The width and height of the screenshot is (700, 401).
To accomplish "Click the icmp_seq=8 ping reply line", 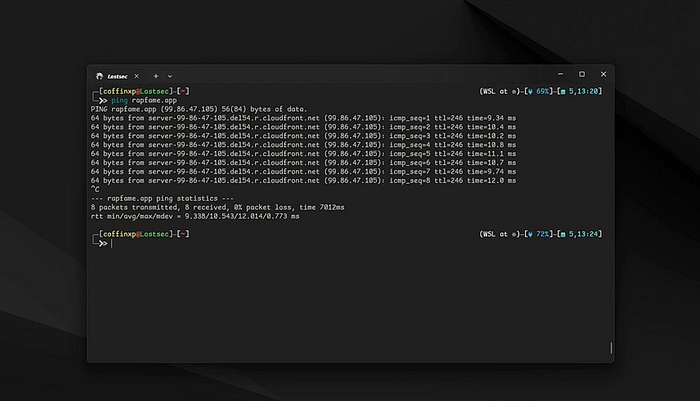I will point(303,180).
